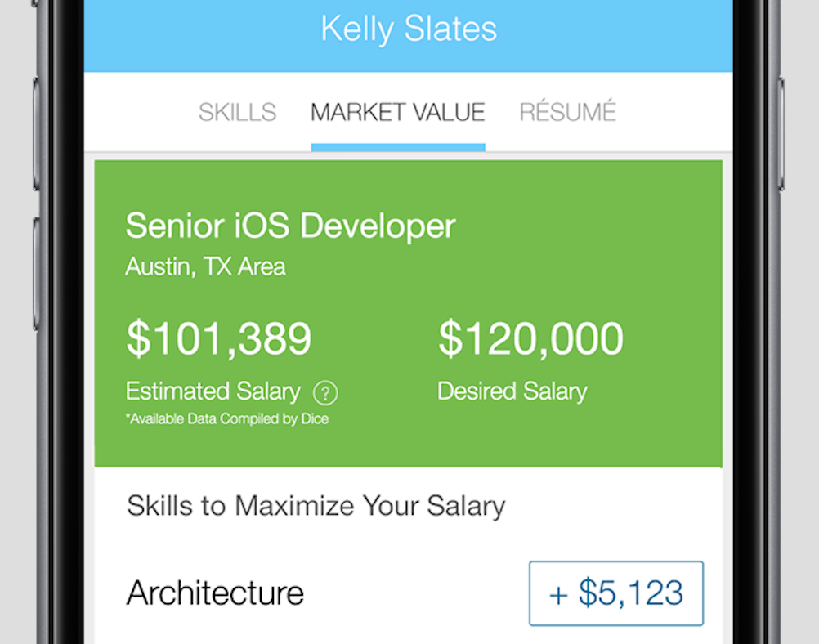The height and width of the screenshot is (644, 819).
Task: View the RÉSUMÉ tab
Action: point(567,112)
